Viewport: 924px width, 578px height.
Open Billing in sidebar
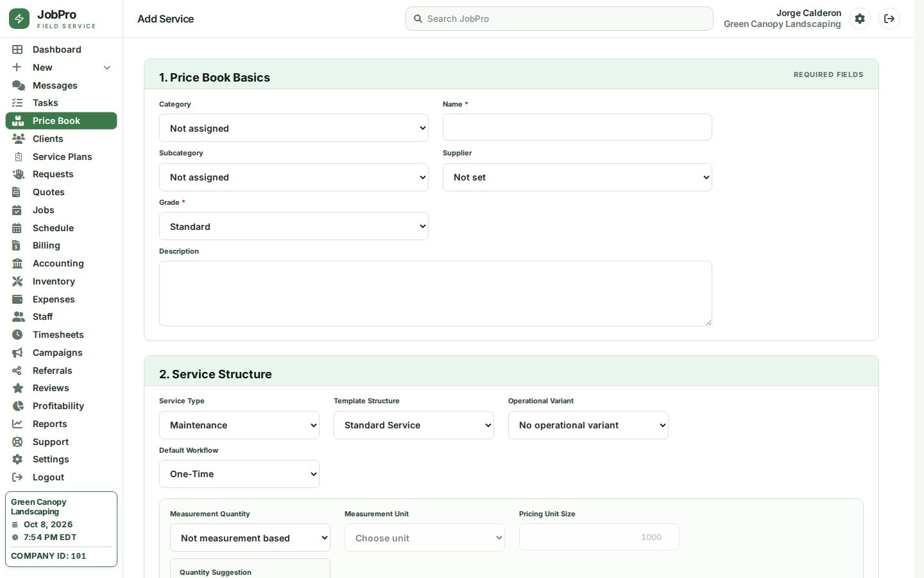tap(62, 245)
